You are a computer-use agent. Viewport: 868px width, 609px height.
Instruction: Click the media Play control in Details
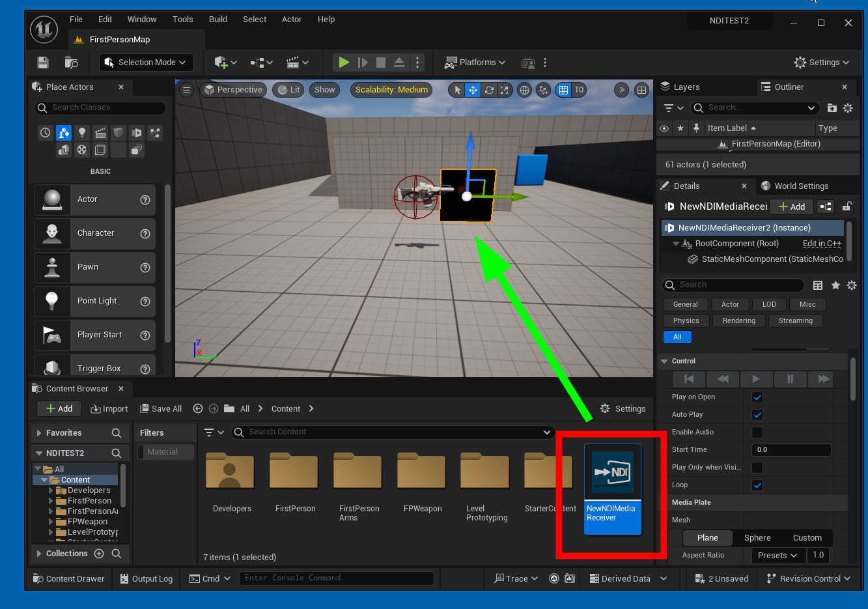coord(755,379)
